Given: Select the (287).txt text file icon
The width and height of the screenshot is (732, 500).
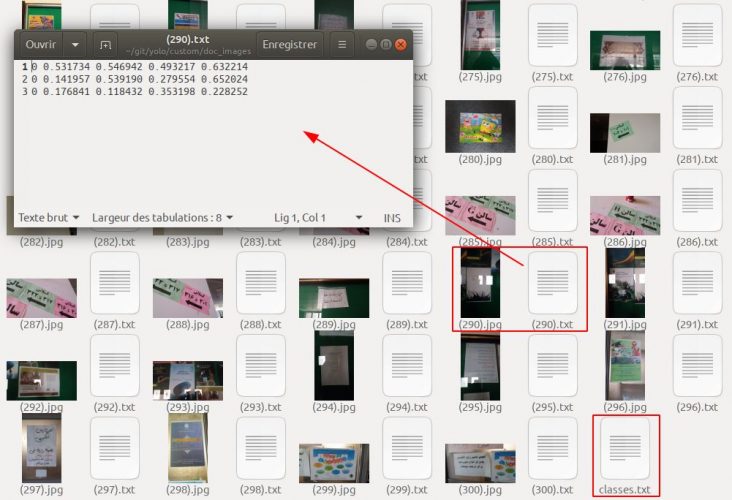Looking at the screenshot, I should (114, 282).
